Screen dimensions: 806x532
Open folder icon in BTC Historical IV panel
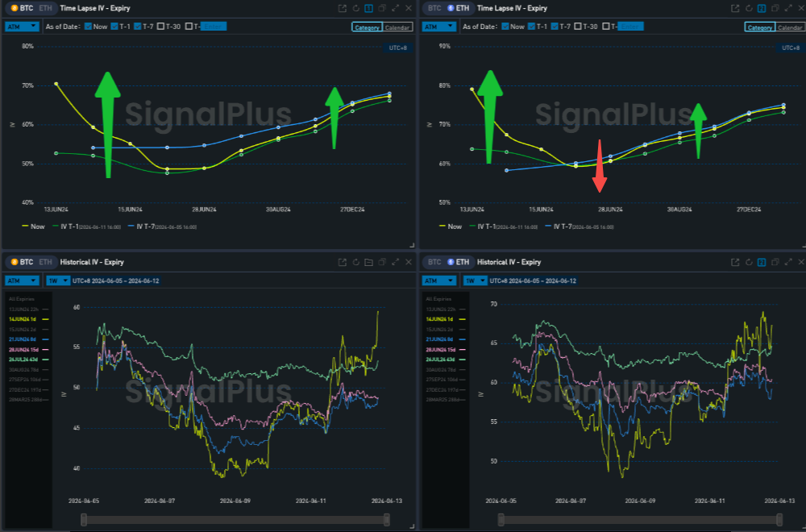[x=368, y=262]
